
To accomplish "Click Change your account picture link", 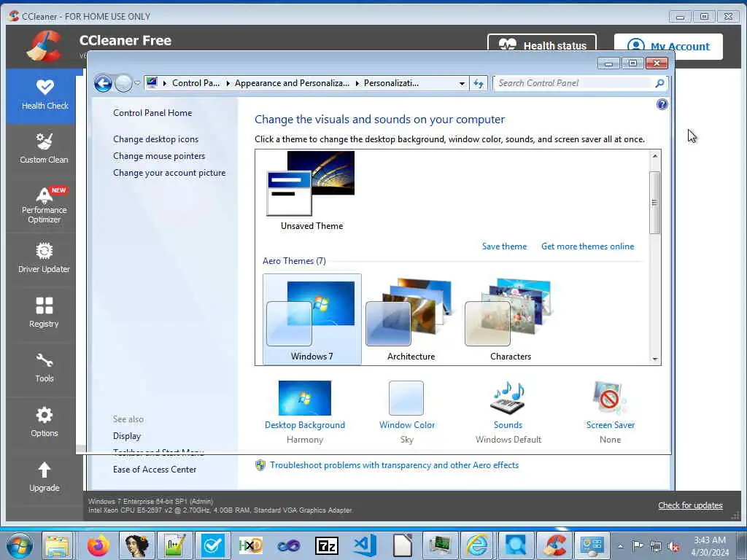I will point(169,173).
